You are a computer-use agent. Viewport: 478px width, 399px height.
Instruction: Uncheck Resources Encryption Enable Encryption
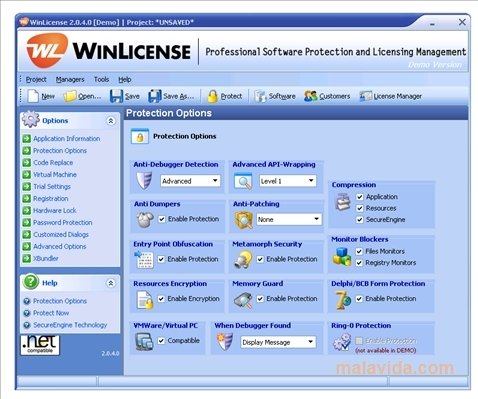pos(161,299)
